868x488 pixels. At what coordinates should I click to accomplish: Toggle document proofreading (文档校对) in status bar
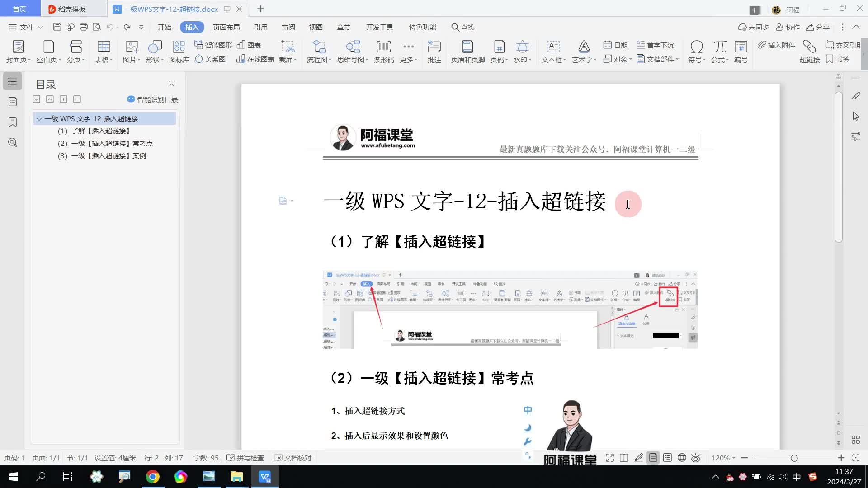click(293, 458)
